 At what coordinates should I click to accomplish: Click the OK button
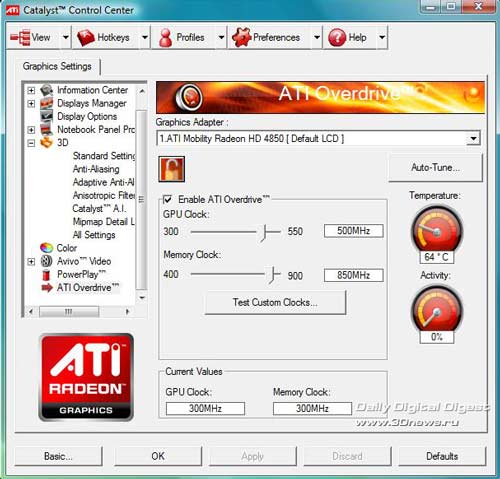(x=158, y=456)
